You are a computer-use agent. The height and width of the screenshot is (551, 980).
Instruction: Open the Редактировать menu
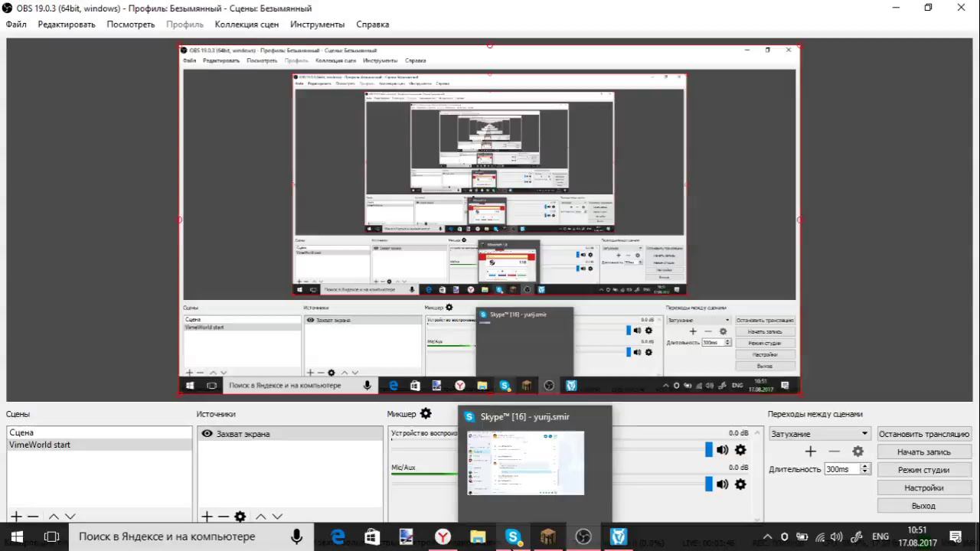point(67,24)
